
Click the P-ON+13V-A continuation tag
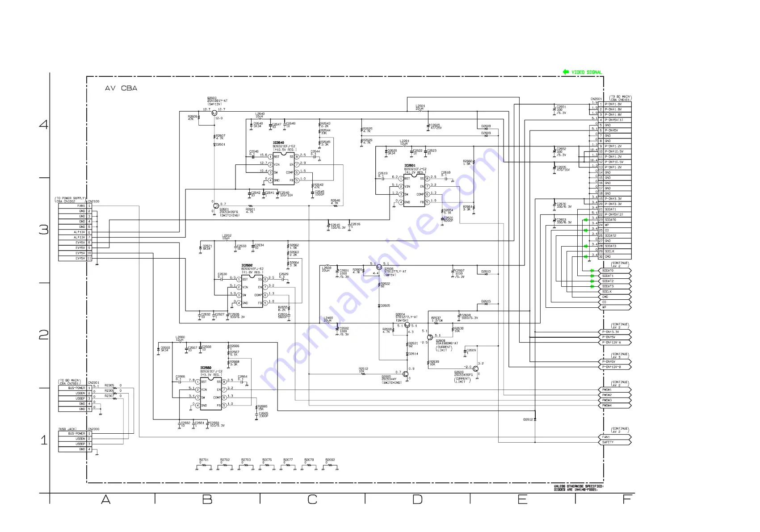click(x=615, y=343)
